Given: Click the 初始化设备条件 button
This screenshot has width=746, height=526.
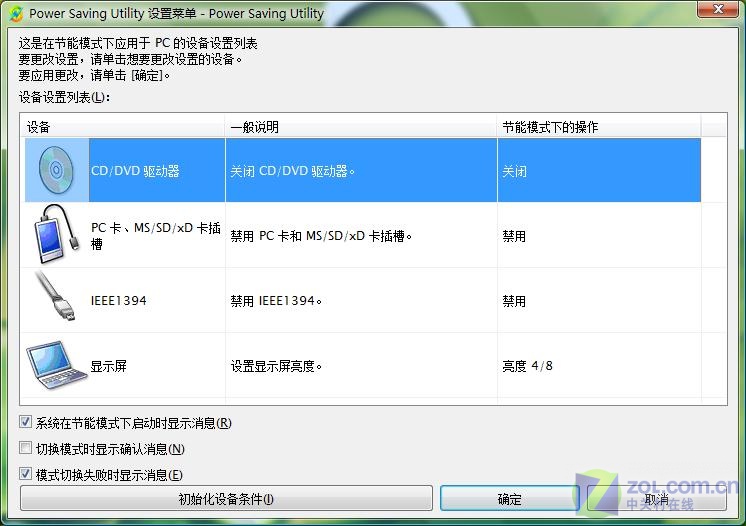Looking at the screenshot, I should click(226, 498).
